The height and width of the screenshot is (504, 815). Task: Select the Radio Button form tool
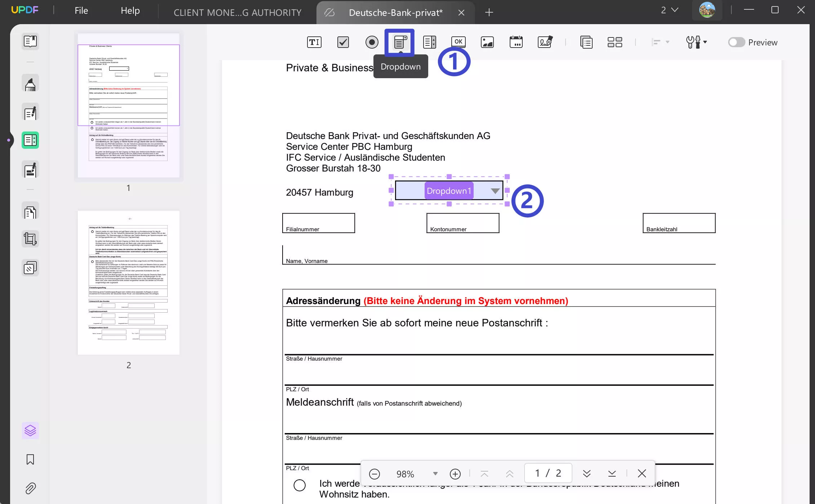point(372,42)
